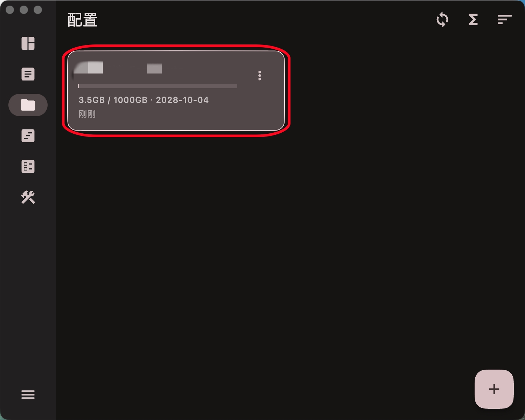Open the requests icon with staggered lines

(28, 136)
